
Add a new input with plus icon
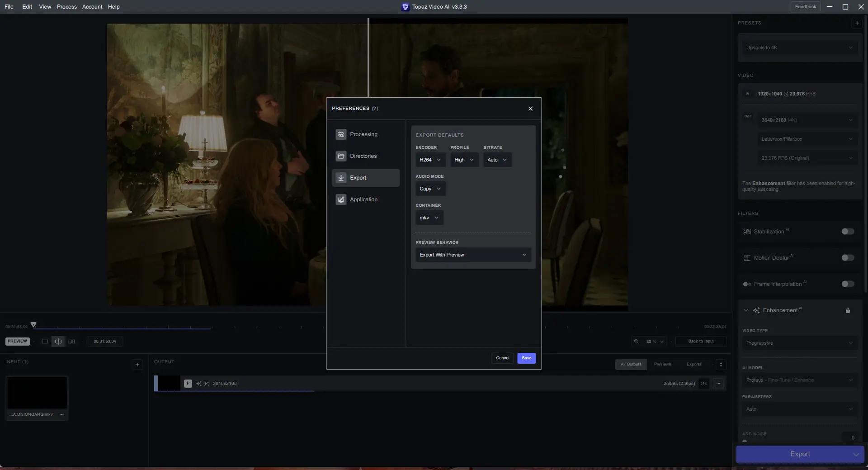pos(137,365)
